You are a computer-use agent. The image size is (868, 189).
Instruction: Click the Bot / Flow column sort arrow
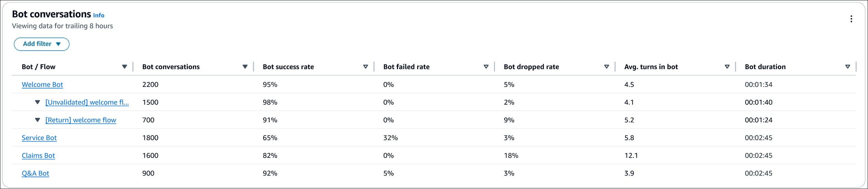[x=124, y=67]
